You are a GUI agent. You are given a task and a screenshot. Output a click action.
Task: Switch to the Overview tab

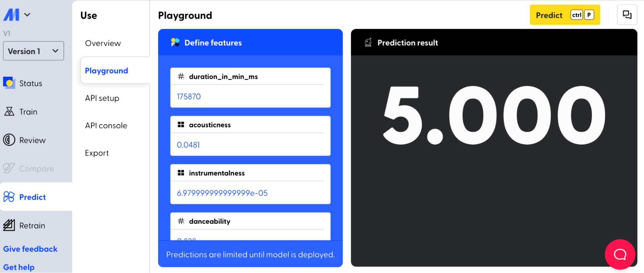pos(103,43)
